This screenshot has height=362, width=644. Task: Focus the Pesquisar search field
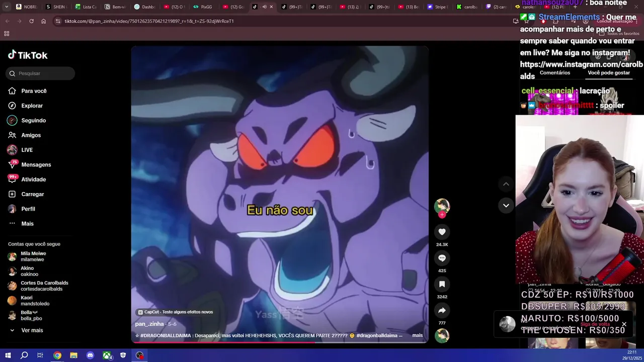point(40,73)
